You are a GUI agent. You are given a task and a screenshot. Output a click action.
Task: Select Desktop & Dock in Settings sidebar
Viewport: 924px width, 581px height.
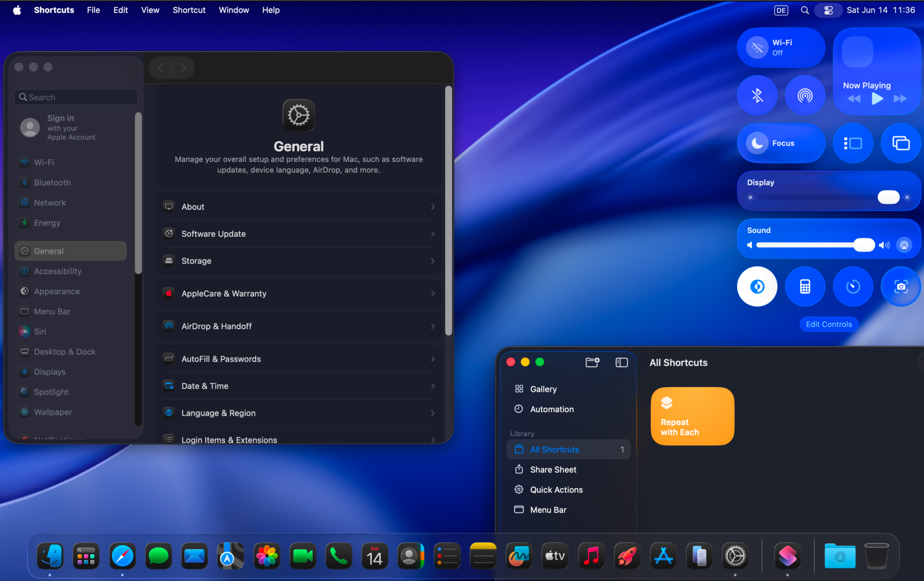pos(71,352)
